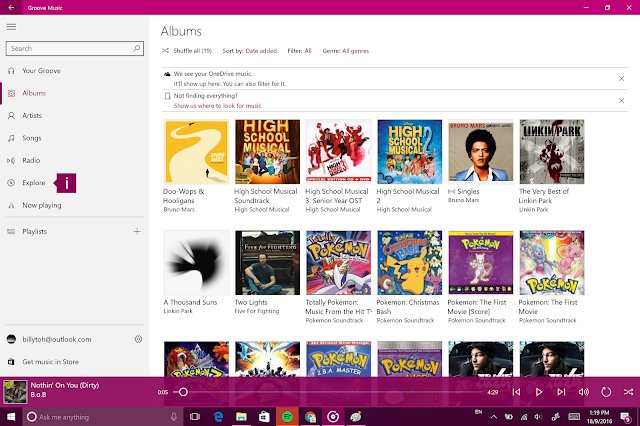Viewport: 640px width, 426px height.
Task: Open the Explore section
Action: pyautogui.click(x=33, y=183)
